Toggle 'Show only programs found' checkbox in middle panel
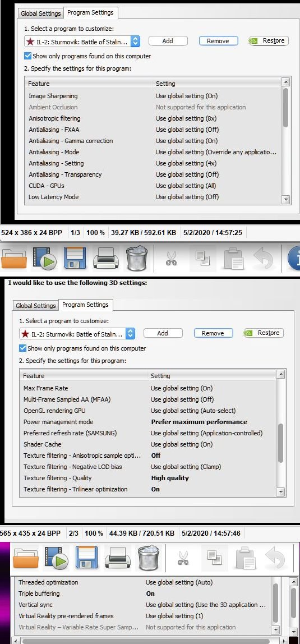The width and height of the screenshot is (300, 644). [22, 348]
